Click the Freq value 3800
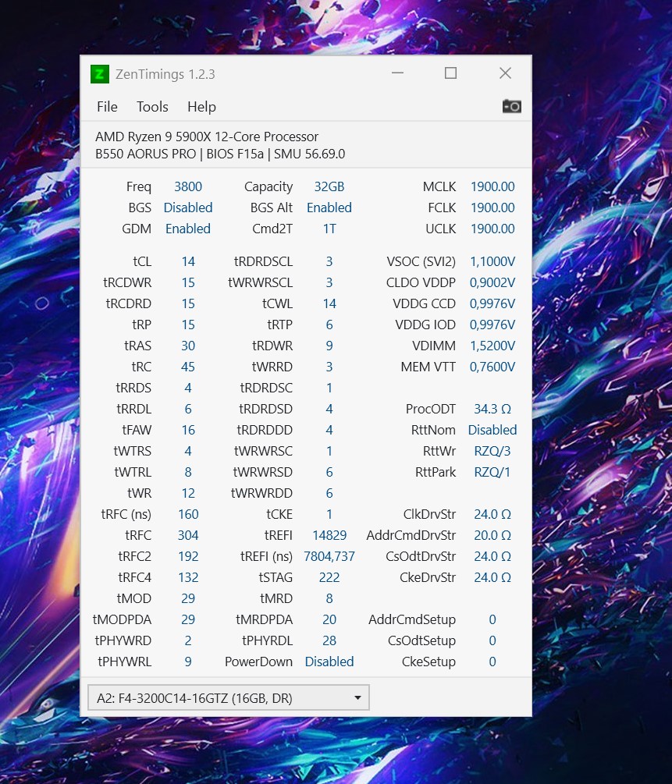The height and width of the screenshot is (784, 672). click(188, 186)
